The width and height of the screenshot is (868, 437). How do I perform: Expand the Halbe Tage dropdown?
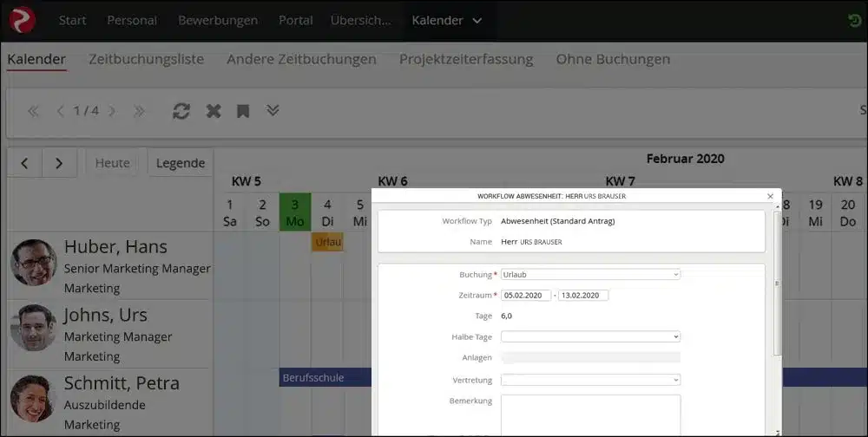pyautogui.click(x=590, y=336)
